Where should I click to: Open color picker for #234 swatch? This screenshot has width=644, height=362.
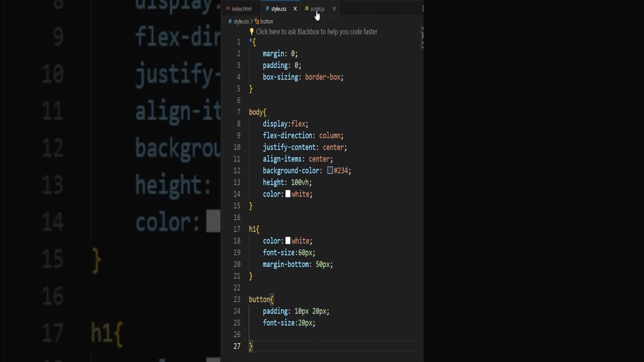click(330, 170)
